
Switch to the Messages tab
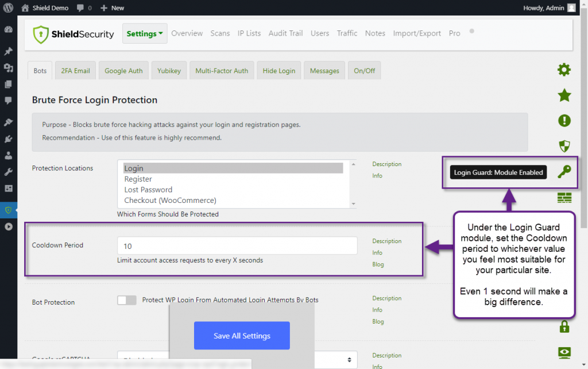point(324,71)
